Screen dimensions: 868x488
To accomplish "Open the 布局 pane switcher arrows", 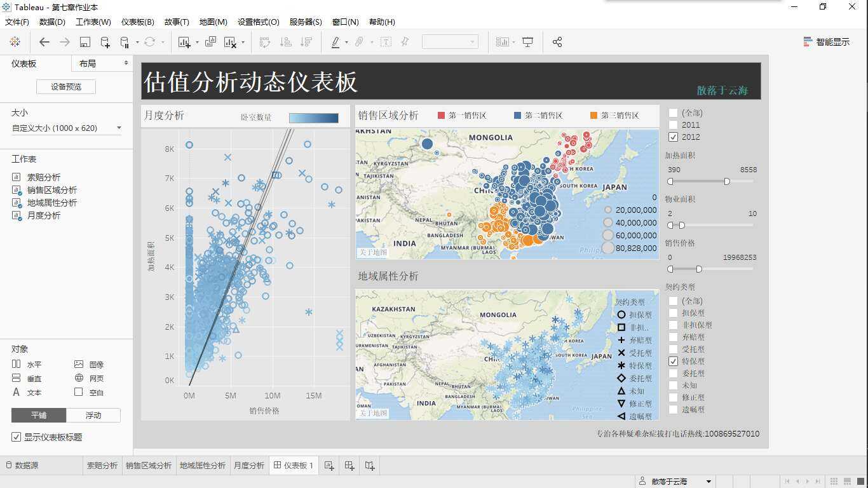I will 126,63.
